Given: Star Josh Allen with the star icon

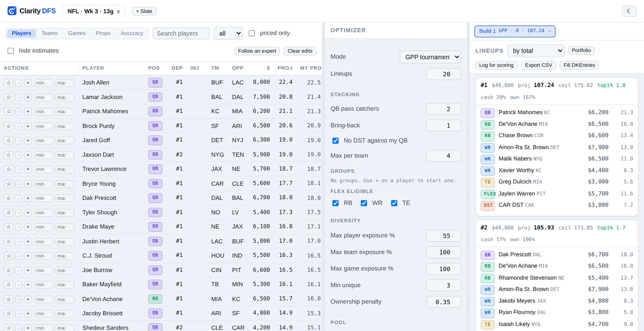Looking at the screenshot, I should [9, 83].
